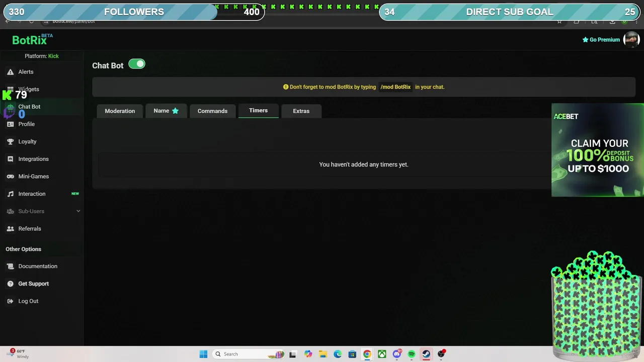
Task: Open File Explorer from the taskbar
Action: [323, 354]
